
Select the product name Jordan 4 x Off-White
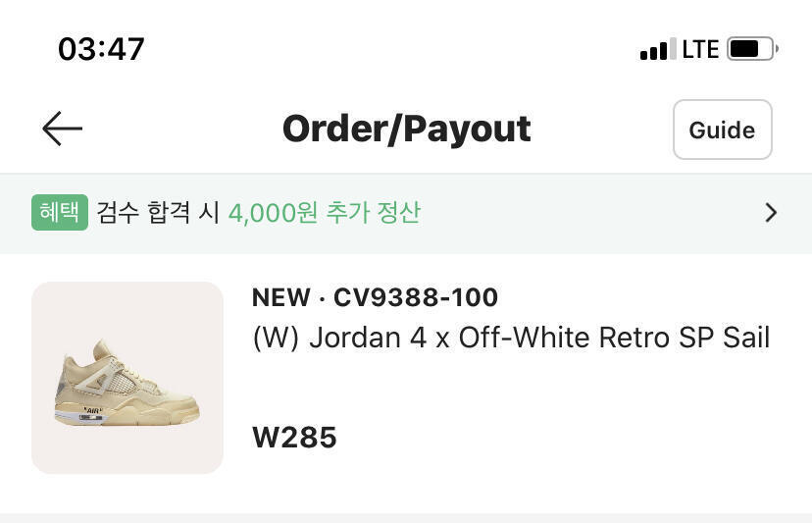coord(510,338)
